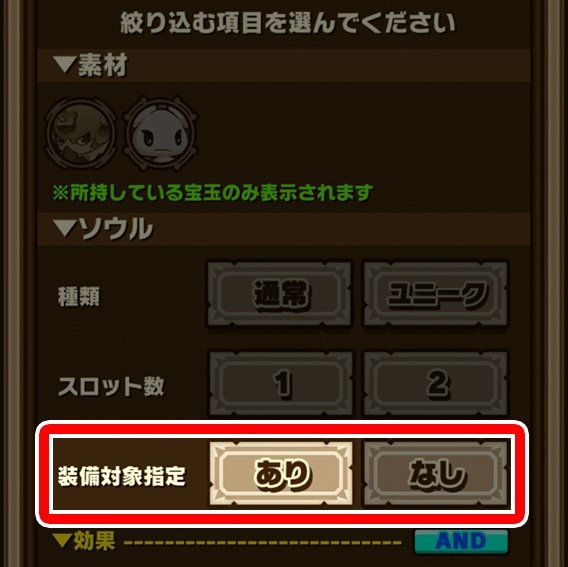Toggle the 通常 soul type filter
This screenshot has width=568, height=567.
point(280,293)
